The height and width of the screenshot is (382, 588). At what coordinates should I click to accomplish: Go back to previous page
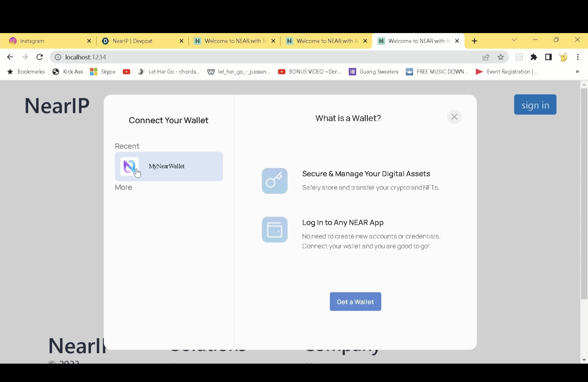click(10, 57)
